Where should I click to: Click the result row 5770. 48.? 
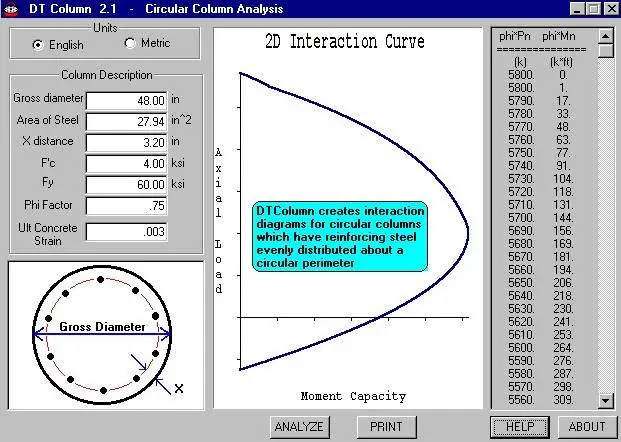tap(540, 127)
